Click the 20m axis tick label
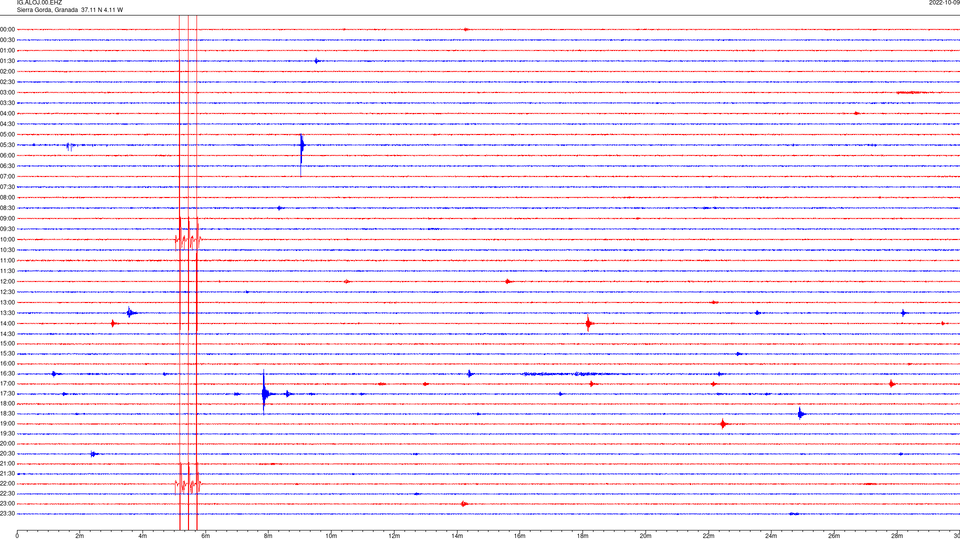This screenshot has height=540, width=960. click(645, 536)
